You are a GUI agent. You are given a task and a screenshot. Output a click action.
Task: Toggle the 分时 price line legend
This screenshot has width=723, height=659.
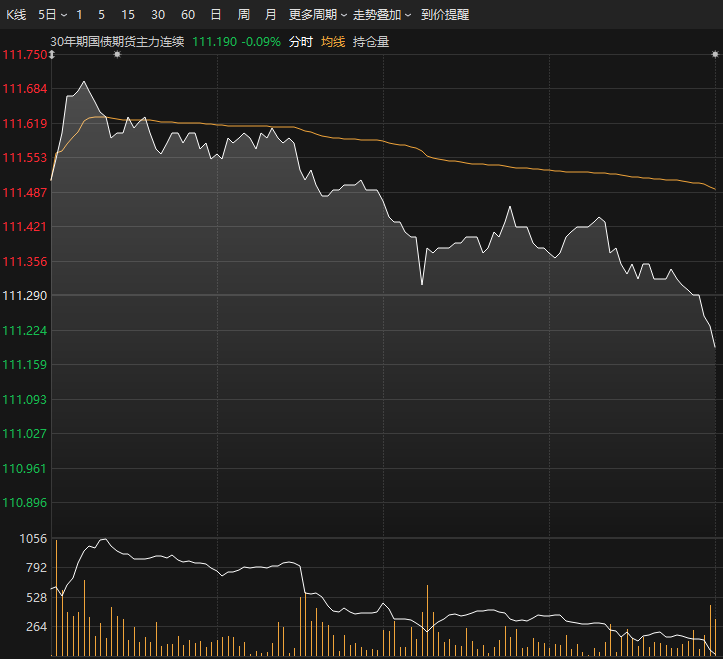point(300,42)
